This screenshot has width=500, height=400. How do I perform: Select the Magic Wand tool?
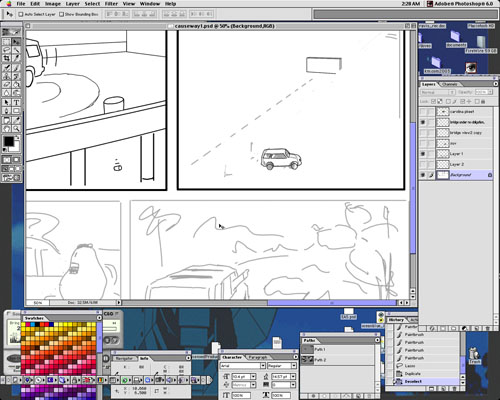[x=16, y=50]
